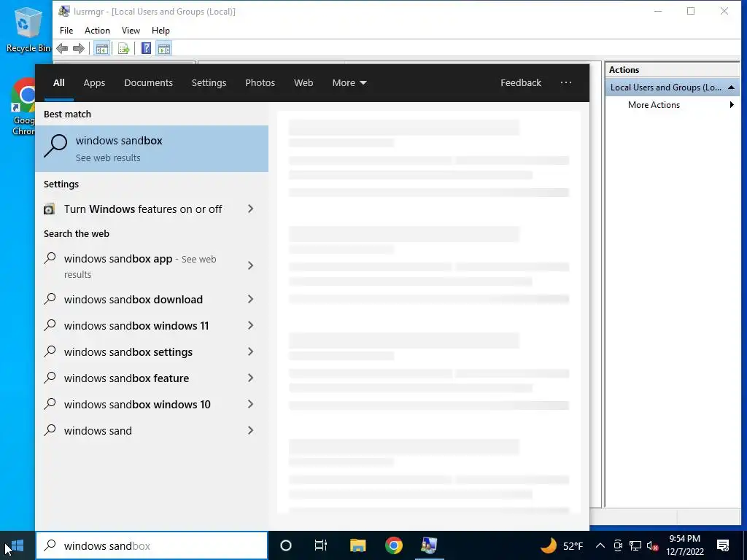Viewport: 747px width, 560px height.
Task: Click the Windows Start button
Action: (x=18, y=545)
